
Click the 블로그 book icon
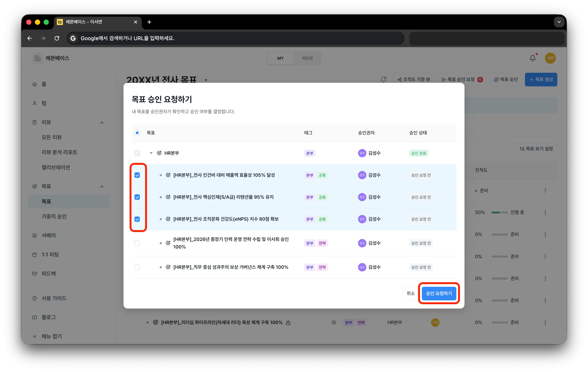(35, 317)
